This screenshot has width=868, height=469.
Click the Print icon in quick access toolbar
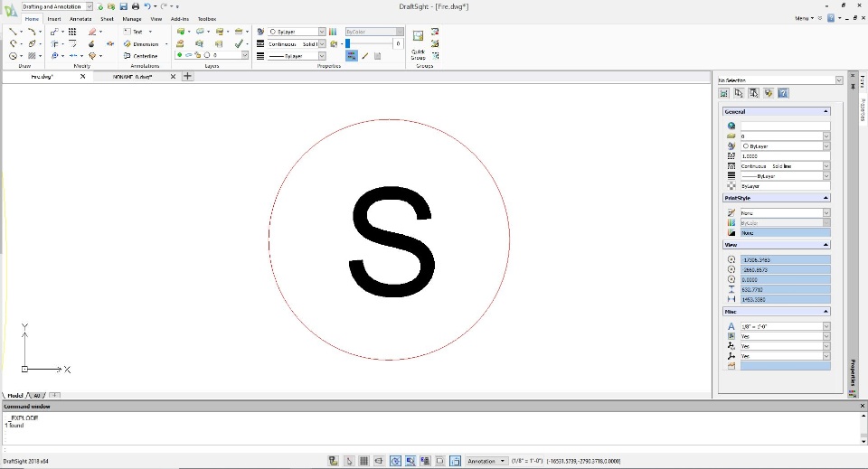pos(135,6)
